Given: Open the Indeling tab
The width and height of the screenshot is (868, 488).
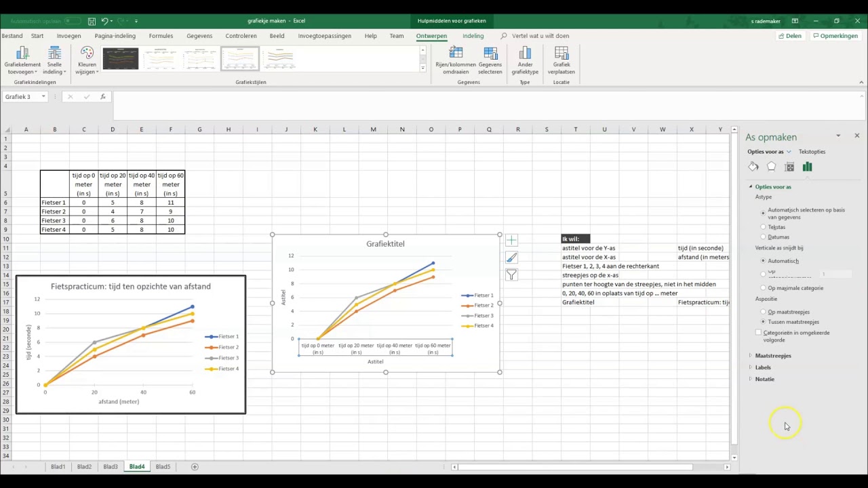Looking at the screenshot, I should (473, 36).
